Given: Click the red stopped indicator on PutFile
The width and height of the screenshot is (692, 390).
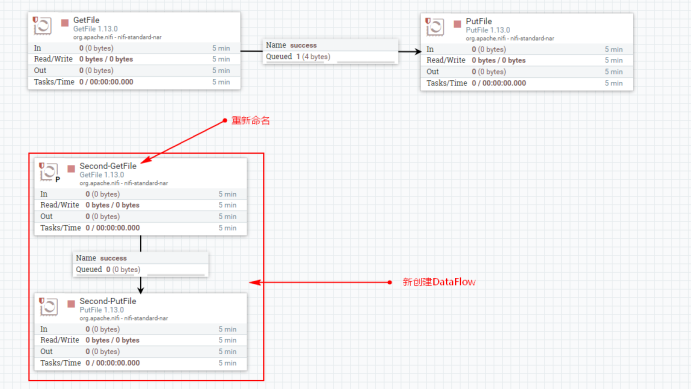Looking at the screenshot, I should [x=457, y=23].
